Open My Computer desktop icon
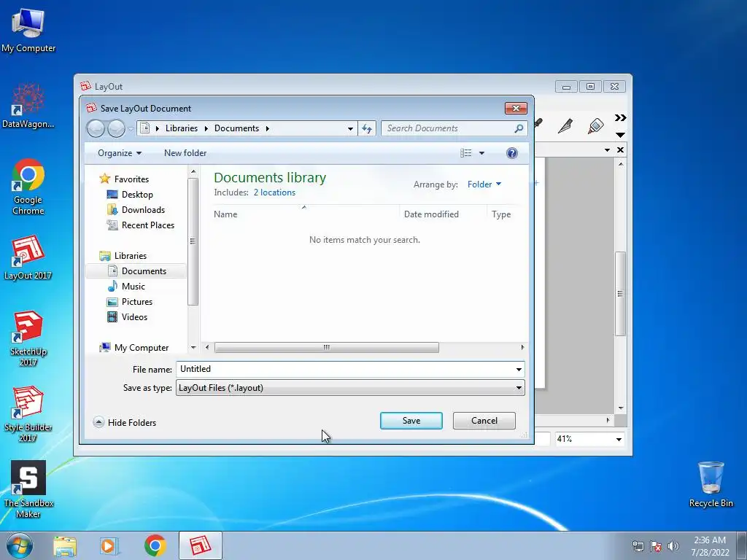Screen dimensions: 747x560 click(x=28, y=29)
